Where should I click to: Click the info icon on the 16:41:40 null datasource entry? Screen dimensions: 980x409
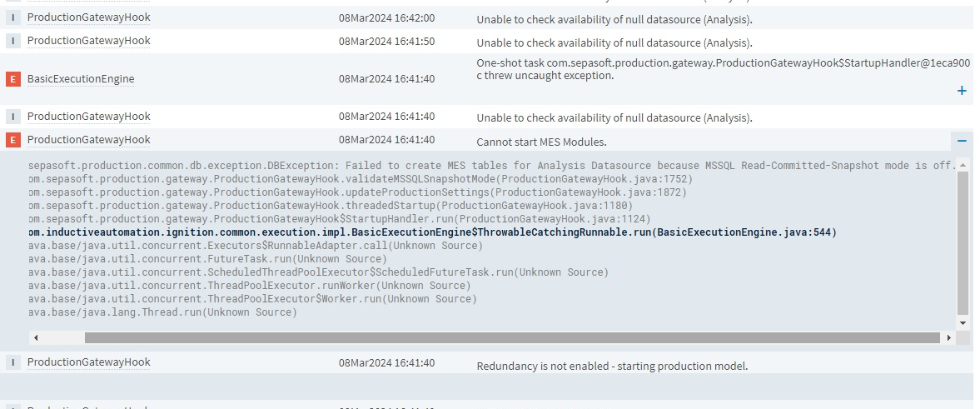coord(12,117)
